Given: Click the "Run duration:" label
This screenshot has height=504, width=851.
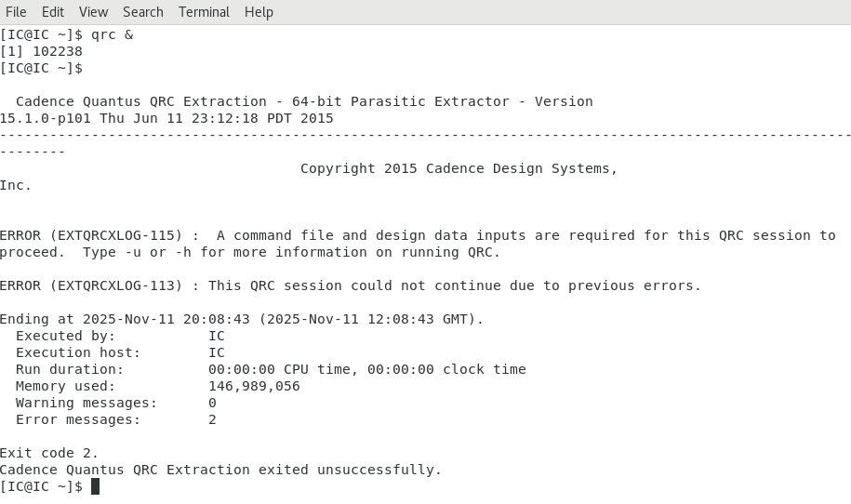Looking at the screenshot, I should coord(70,369).
